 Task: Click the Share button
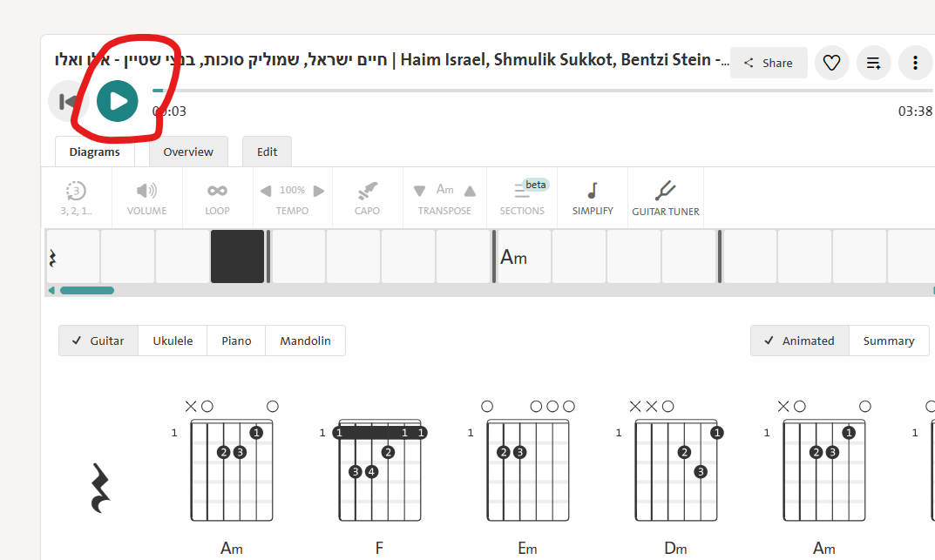pos(769,63)
